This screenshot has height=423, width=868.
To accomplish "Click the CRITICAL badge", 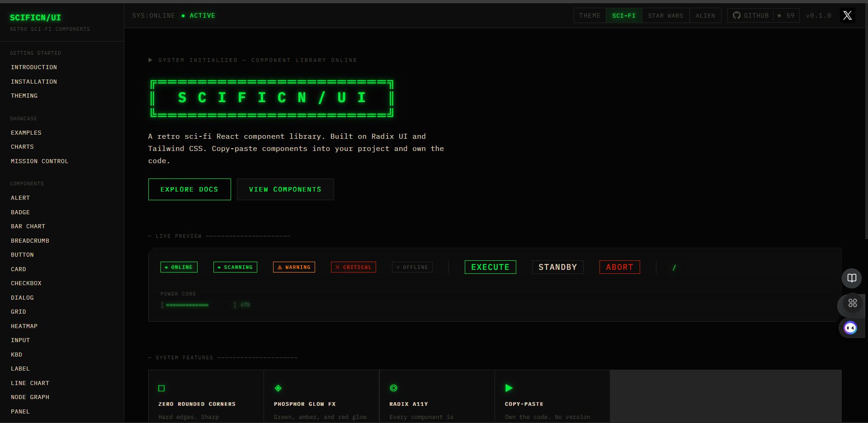I will pos(354,267).
